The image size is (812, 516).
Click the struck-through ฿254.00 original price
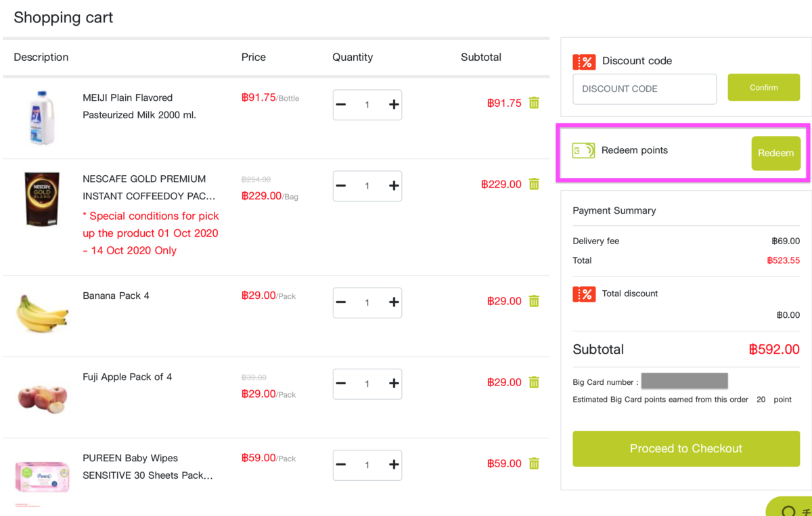256,179
